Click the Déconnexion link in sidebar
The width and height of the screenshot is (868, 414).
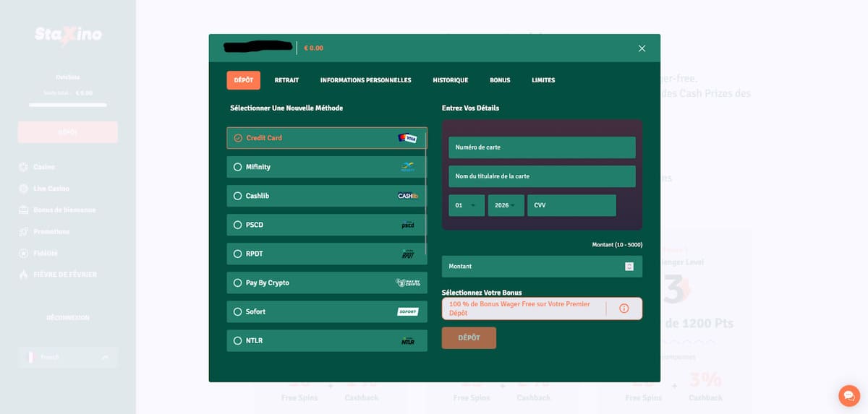point(67,317)
